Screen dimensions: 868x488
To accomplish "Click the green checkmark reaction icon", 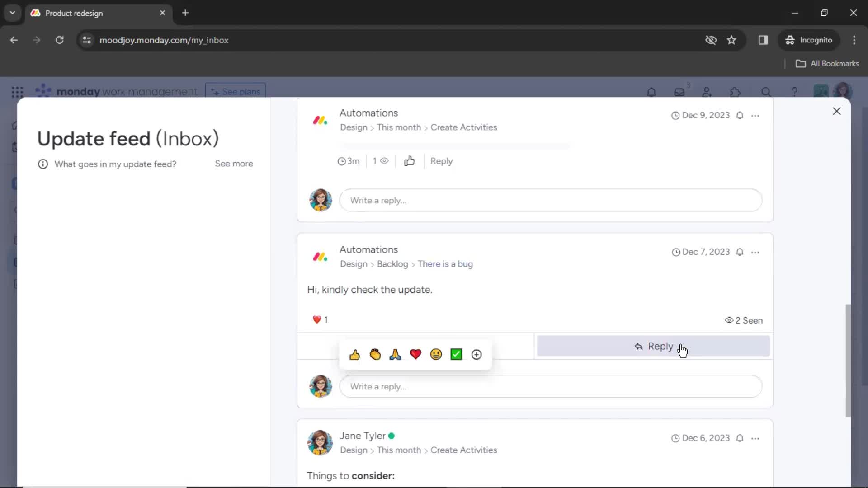I will (x=456, y=354).
